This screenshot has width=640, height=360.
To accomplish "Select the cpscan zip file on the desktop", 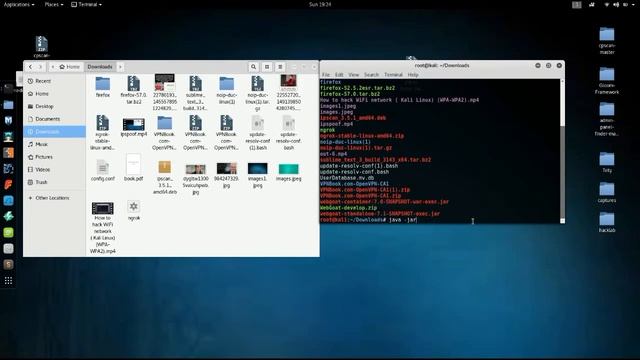I will coord(41,47).
